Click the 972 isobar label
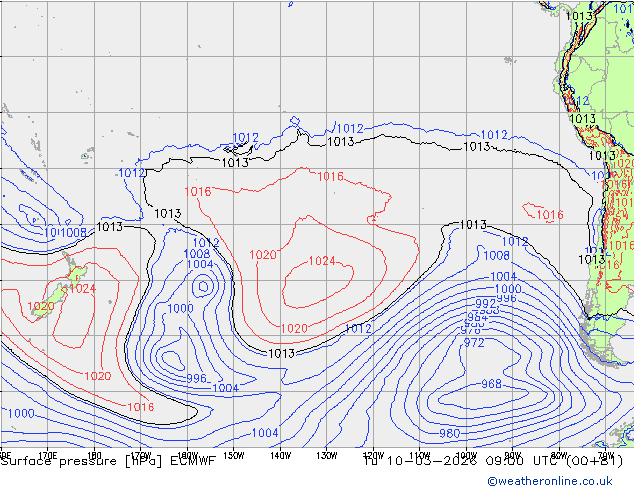This screenshot has width=634, height=490. [x=473, y=343]
